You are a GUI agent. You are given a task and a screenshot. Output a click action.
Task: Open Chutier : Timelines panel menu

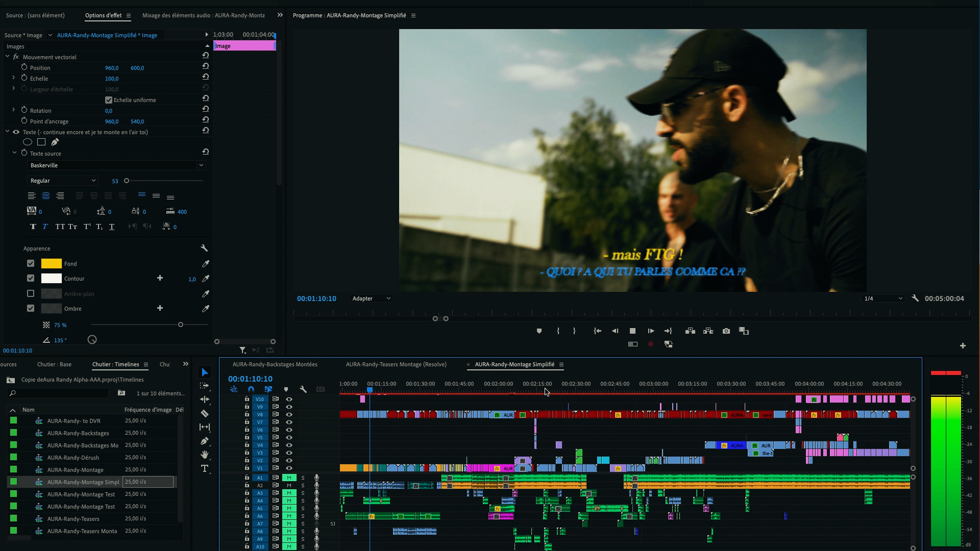tap(146, 364)
